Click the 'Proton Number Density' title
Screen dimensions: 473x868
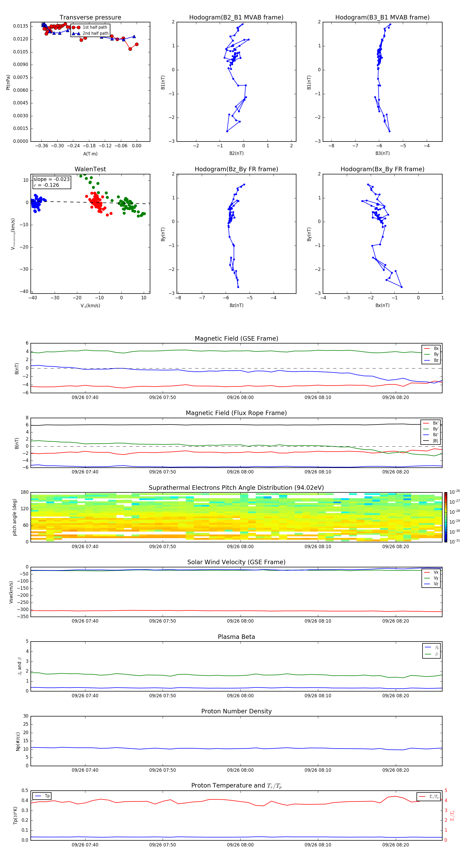[x=236, y=711]
